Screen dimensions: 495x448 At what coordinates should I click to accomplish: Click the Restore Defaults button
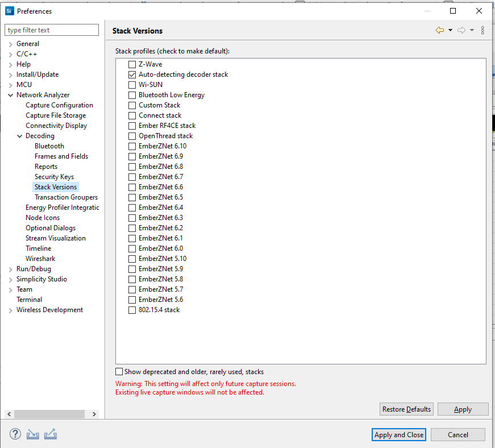pos(406,409)
